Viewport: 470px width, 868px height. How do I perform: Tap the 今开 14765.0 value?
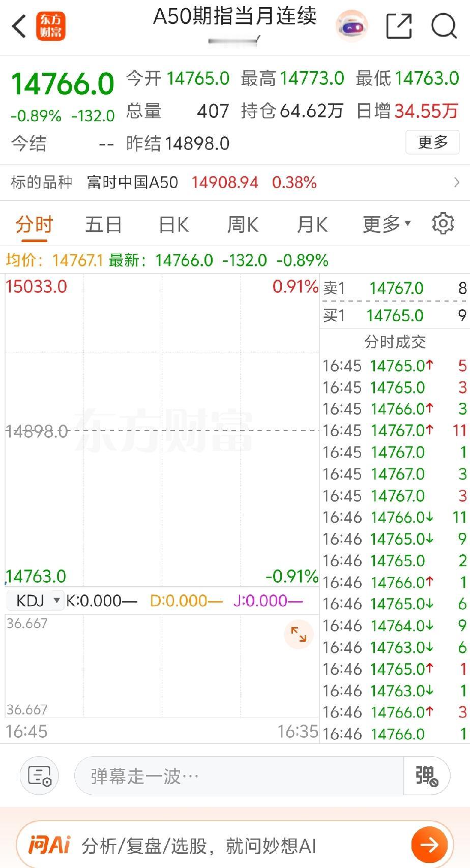point(198,78)
